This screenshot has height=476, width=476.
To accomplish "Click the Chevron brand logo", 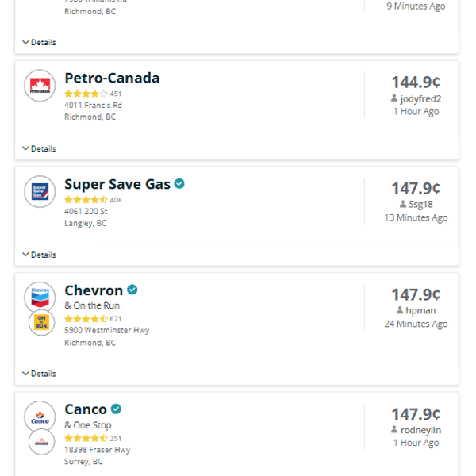I will pos(40,297).
